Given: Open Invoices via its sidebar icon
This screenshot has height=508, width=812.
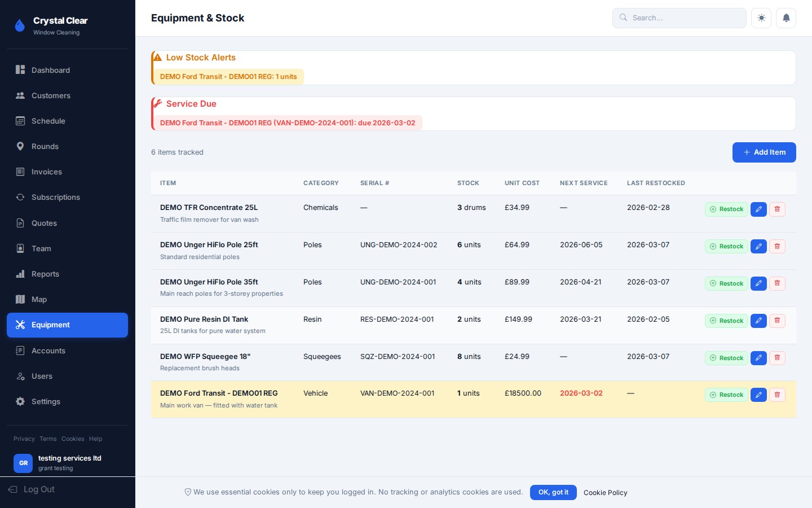Looking at the screenshot, I should click(x=20, y=172).
